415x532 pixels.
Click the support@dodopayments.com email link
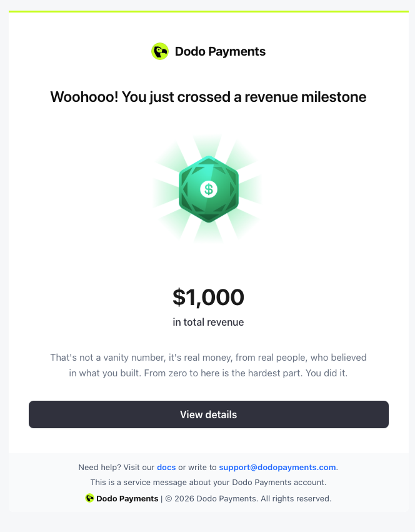[277, 467]
